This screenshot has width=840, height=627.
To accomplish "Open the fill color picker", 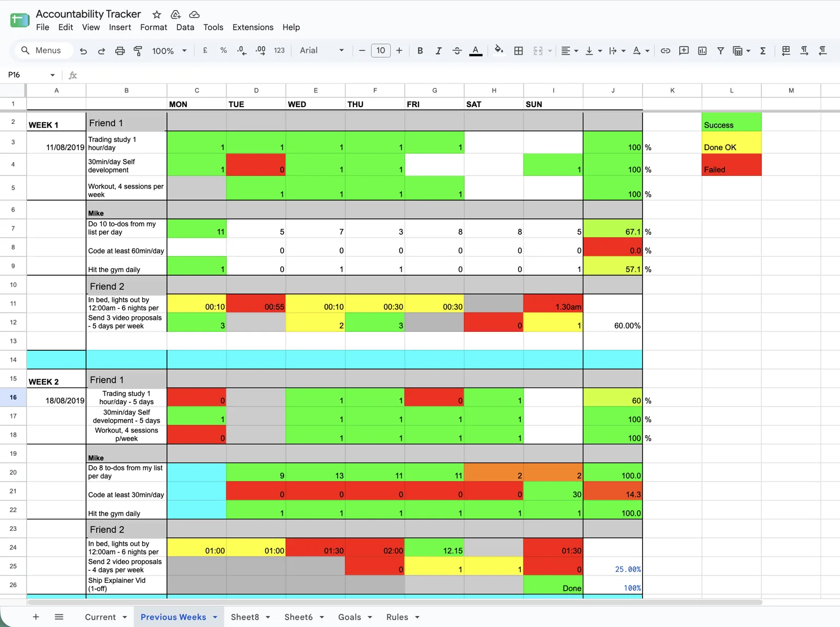I will (499, 50).
